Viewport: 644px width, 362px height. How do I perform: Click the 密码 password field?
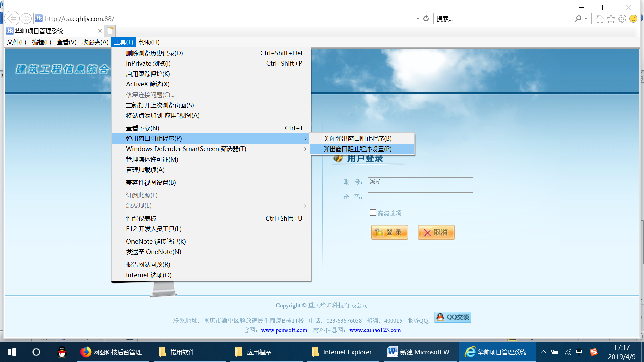420,197
